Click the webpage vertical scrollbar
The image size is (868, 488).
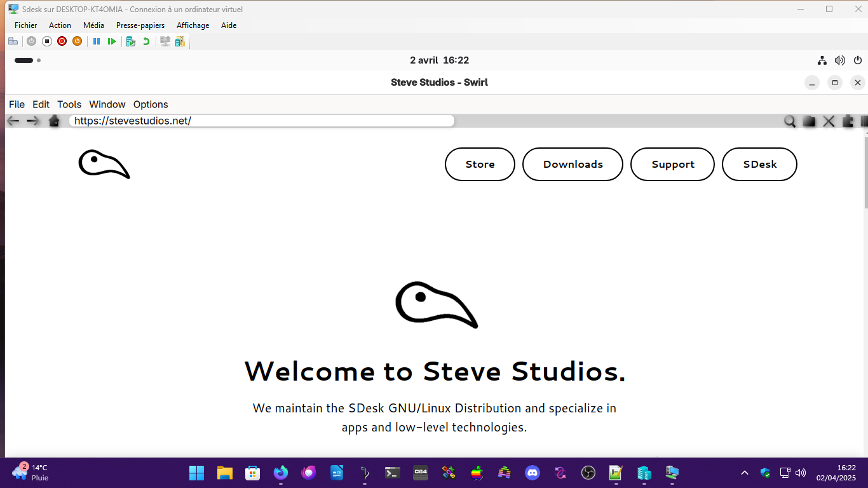pyautogui.click(x=865, y=172)
